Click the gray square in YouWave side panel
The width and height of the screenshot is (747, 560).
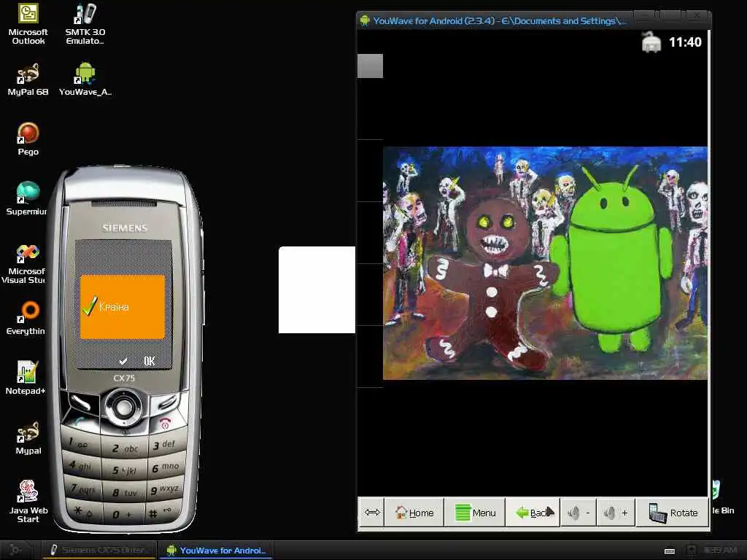(x=370, y=66)
